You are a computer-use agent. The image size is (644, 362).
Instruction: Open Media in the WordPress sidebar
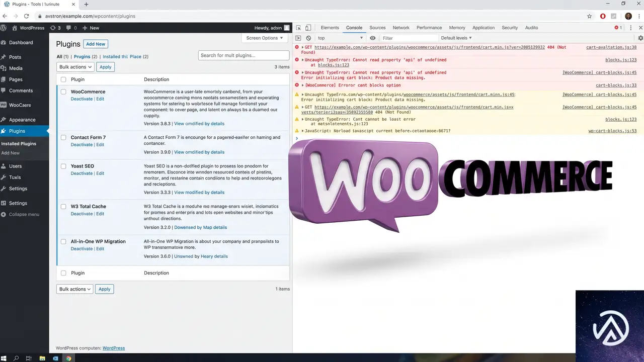[x=16, y=68]
